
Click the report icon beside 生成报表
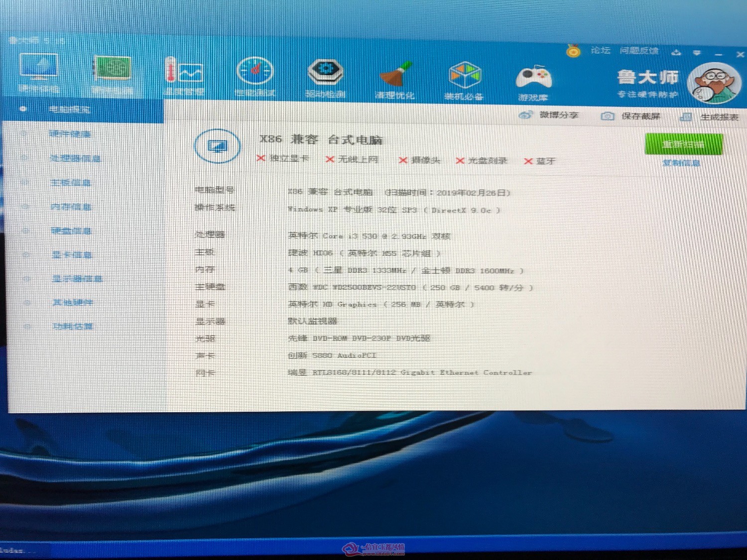686,117
